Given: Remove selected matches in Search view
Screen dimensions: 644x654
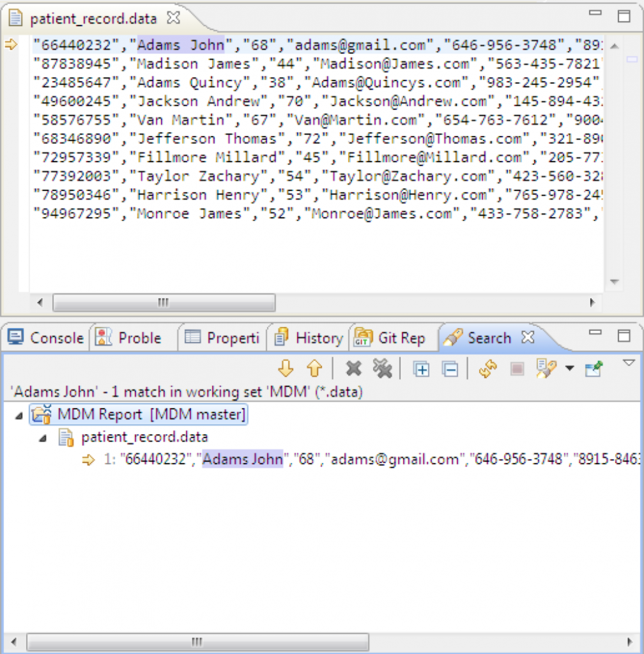Looking at the screenshot, I should coord(353,369).
